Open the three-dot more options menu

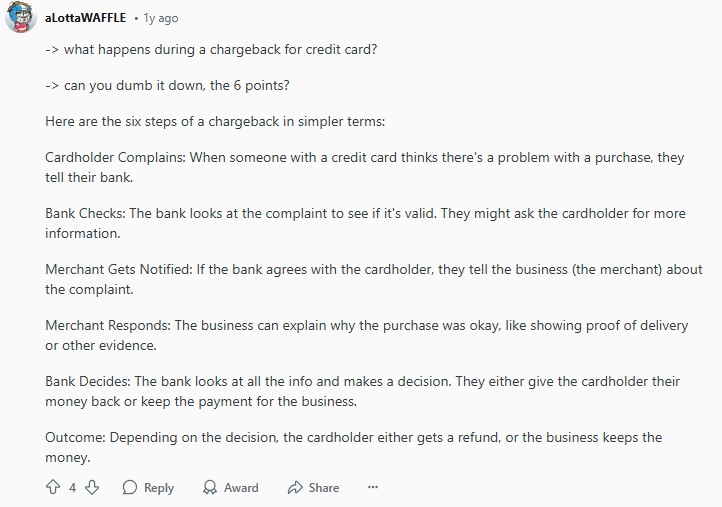coord(373,488)
